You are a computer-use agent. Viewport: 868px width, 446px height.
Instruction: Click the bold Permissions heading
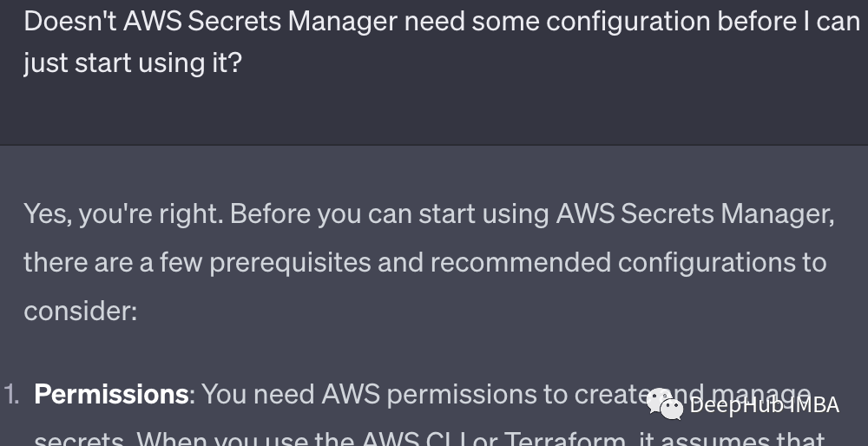tap(111, 395)
